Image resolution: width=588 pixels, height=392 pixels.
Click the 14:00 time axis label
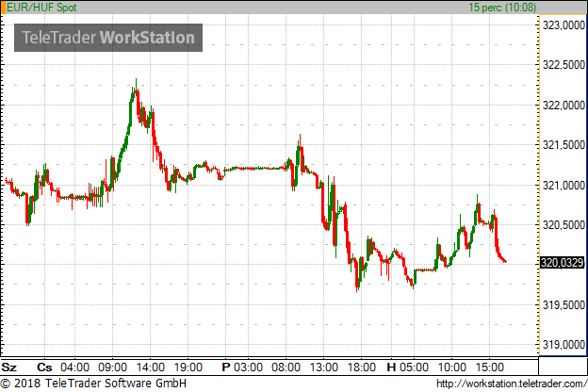point(151,367)
